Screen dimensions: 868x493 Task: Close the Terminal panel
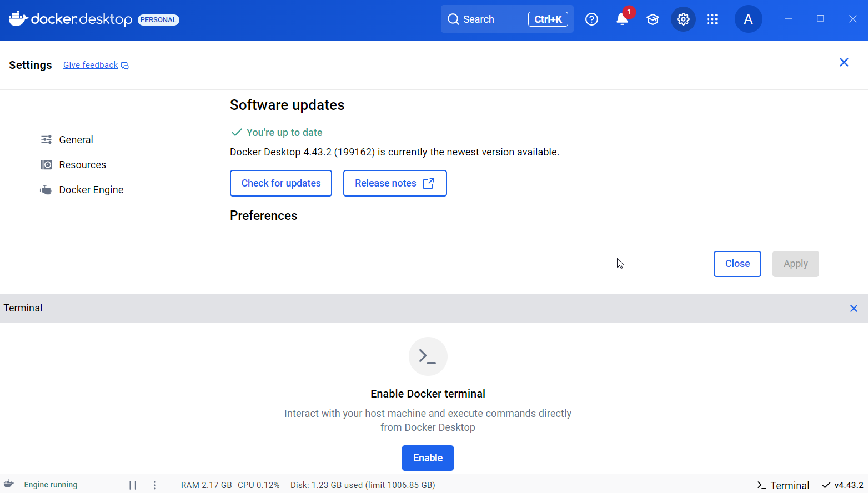[854, 308]
